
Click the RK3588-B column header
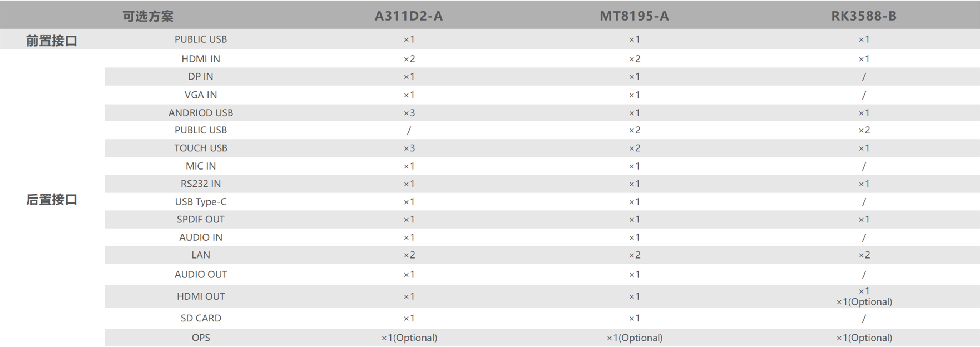pyautogui.click(x=864, y=16)
